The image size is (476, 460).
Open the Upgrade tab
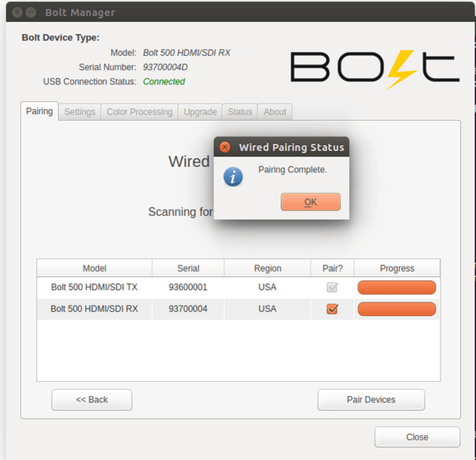pyautogui.click(x=200, y=112)
